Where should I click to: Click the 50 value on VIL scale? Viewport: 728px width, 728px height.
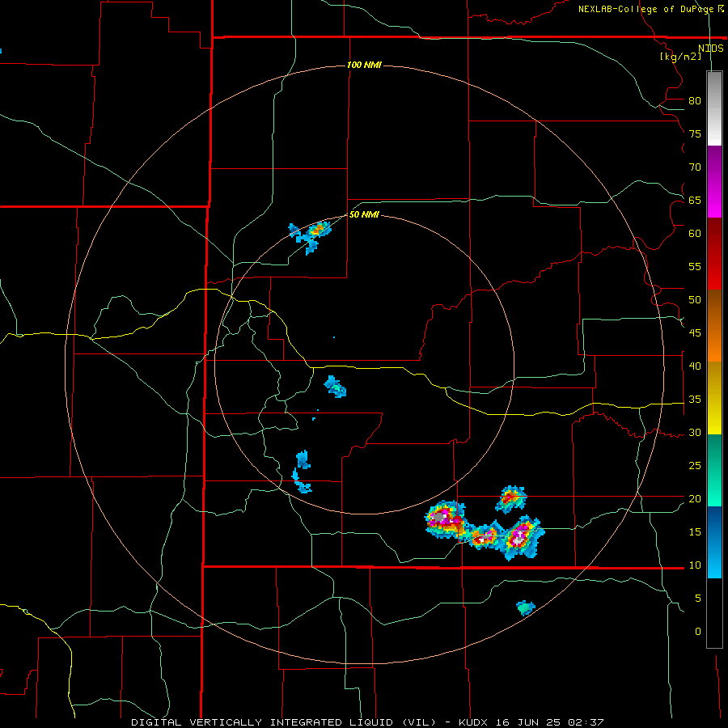coord(695,300)
